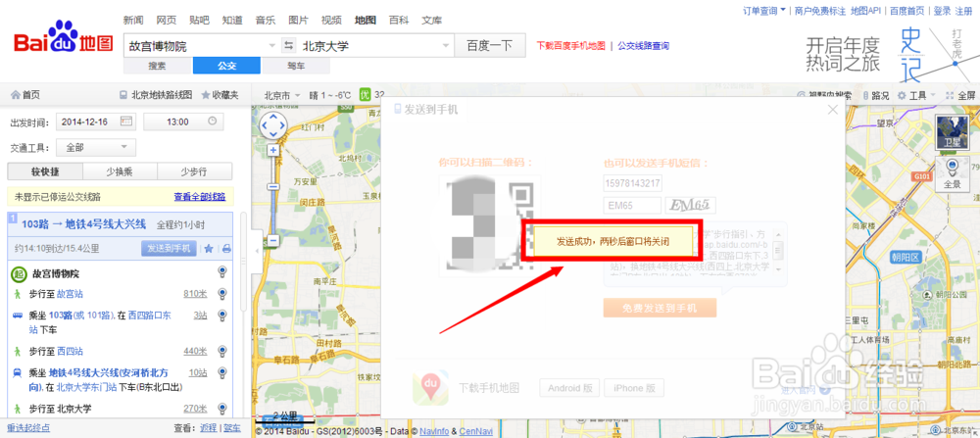Image resolution: width=980 pixels, height=438 pixels.
Task: Open the calendar icon in departure date
Action: click(126, 122)
